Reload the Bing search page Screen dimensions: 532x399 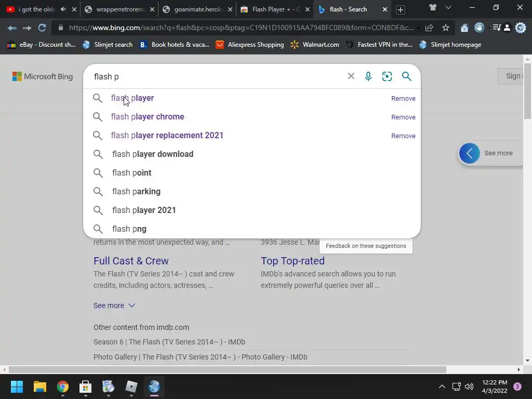point(42,28)
